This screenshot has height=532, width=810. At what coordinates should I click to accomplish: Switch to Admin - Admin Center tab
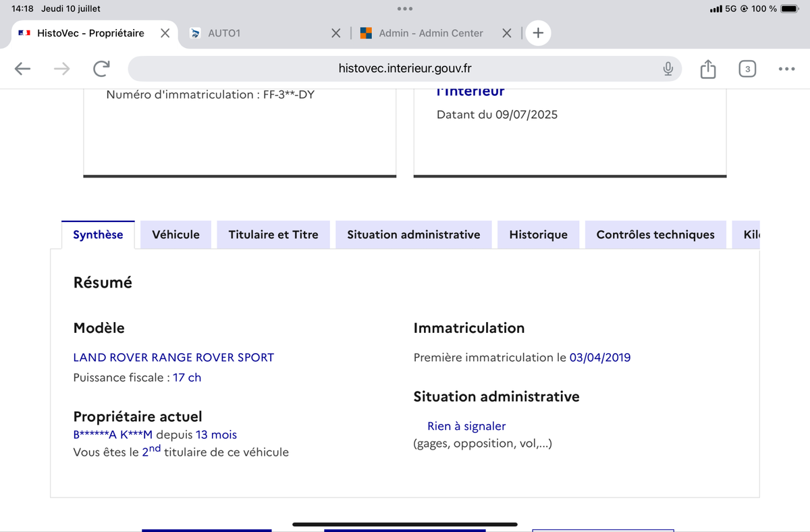coord(431,32)
